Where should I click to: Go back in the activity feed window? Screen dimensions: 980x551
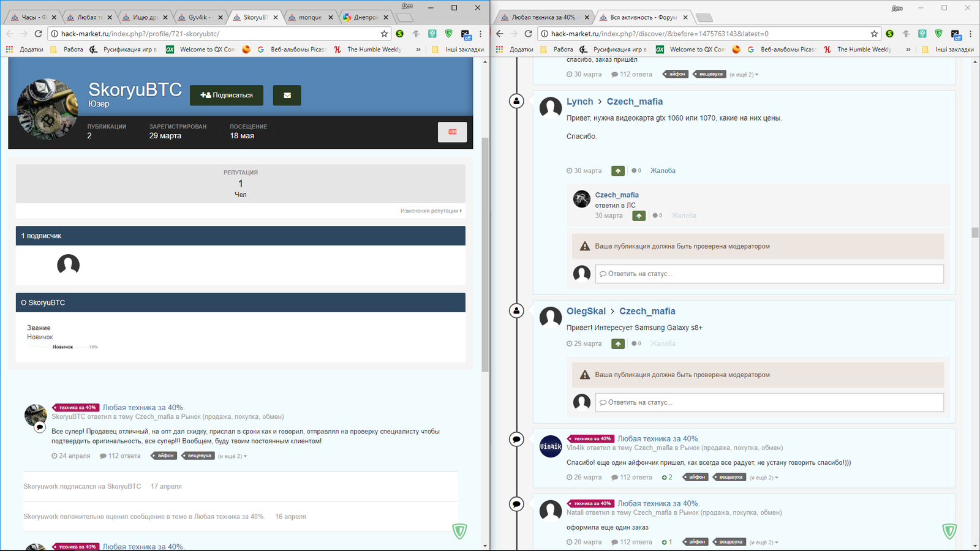500,34
